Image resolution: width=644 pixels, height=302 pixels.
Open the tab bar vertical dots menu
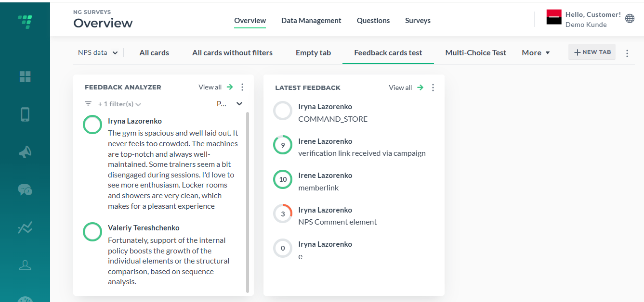[x=627, y=53]
